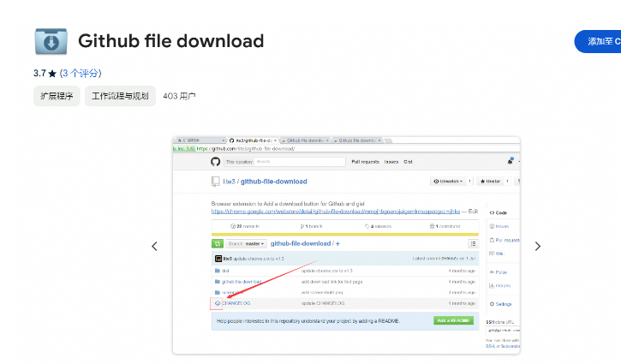Open the GitHub repository preview screenshot
The width and height of the screenshot is (621, 364).
346,245
